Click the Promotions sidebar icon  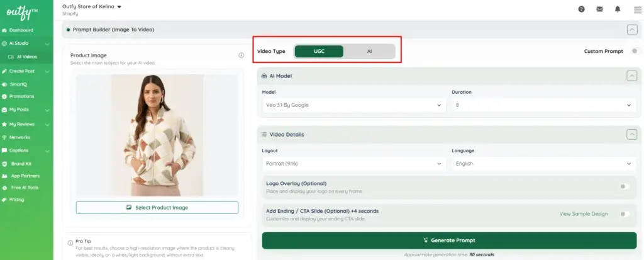coord(4,97)
